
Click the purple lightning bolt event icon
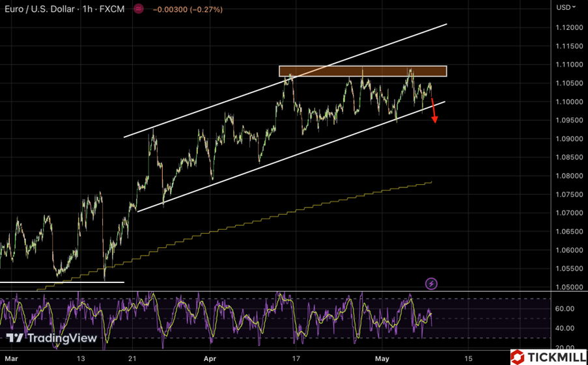(x=431, y=284)
